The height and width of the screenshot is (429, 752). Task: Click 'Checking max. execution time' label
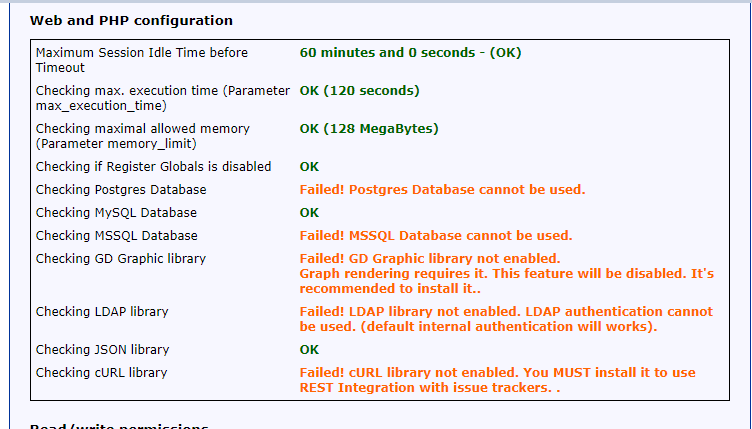[163, 98]
